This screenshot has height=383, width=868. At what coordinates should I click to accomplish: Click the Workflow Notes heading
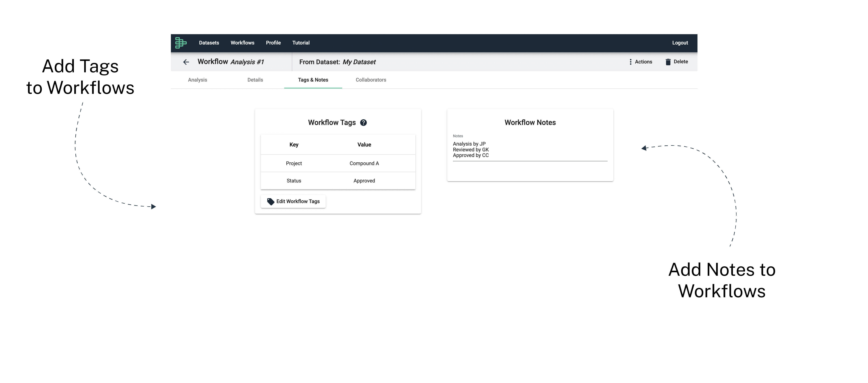(530, 123)
